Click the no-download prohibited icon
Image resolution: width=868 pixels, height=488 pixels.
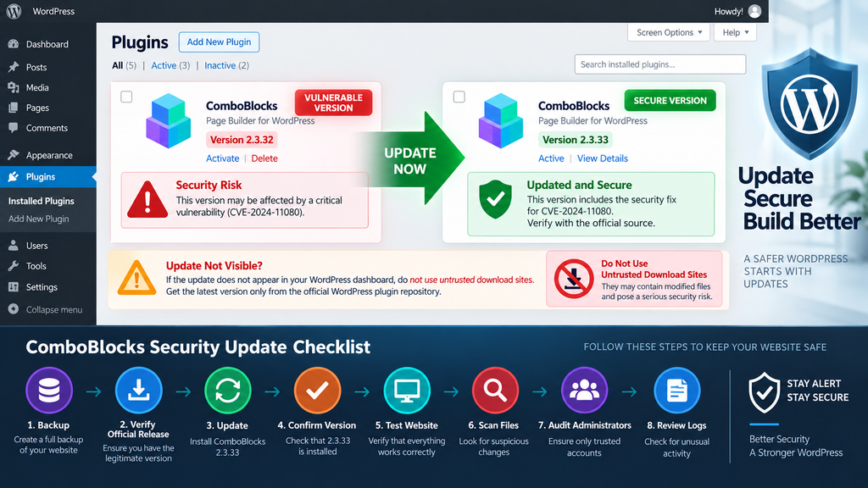pos(574,280)
